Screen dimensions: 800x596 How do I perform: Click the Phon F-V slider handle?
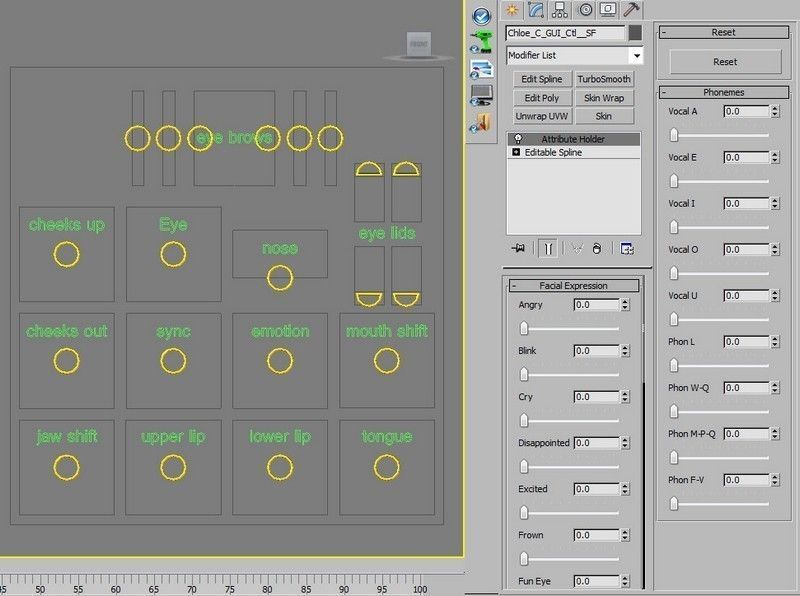point(674,503)
